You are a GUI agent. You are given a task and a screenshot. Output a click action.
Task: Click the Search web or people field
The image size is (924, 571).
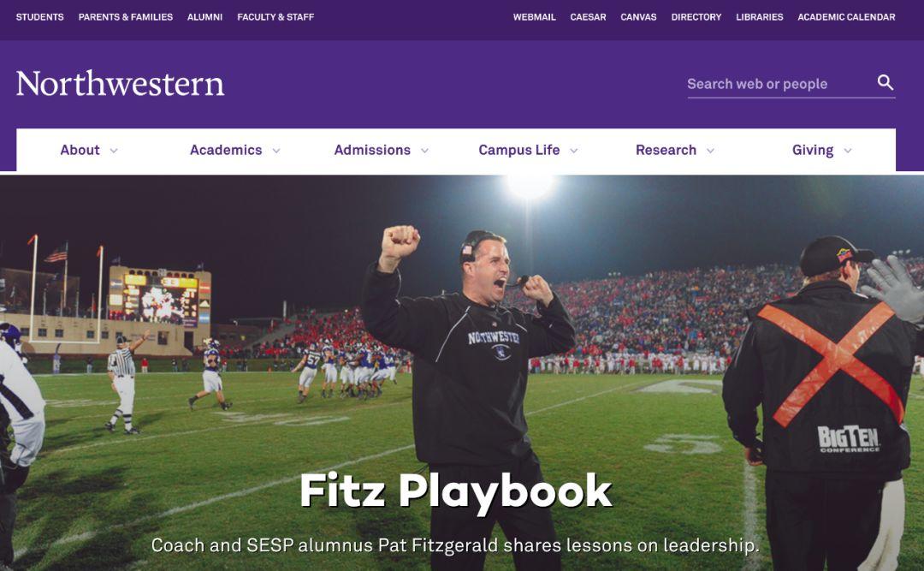pyautogui.click(x=779, y=84)
